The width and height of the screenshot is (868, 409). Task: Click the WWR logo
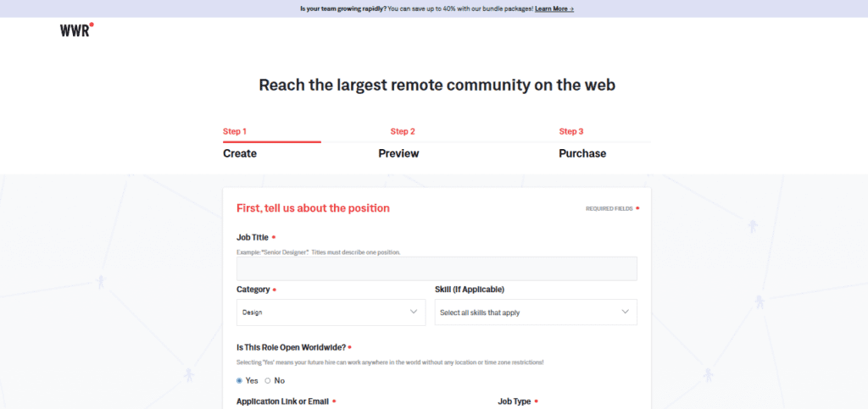tap(77, 30)
